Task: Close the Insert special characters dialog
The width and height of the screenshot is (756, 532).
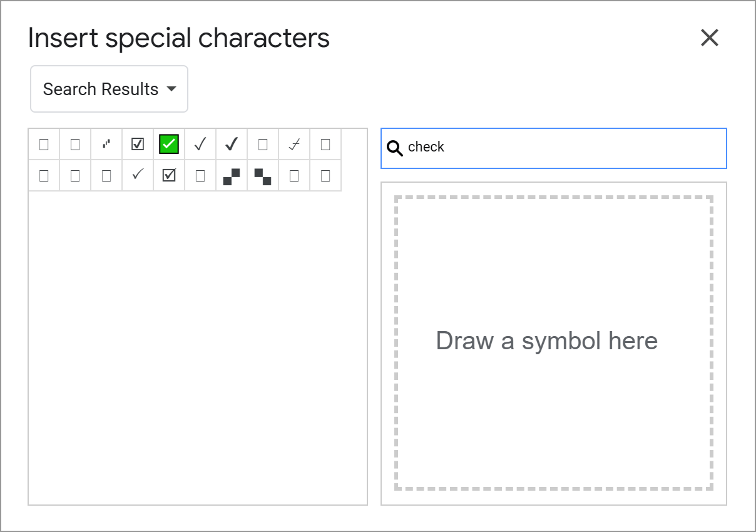Action: 710,38
